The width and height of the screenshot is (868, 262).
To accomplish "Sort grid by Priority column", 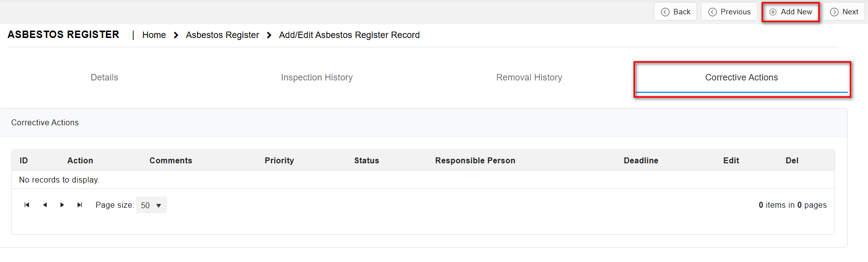I will pyautogui.click(x=279, y=161).
